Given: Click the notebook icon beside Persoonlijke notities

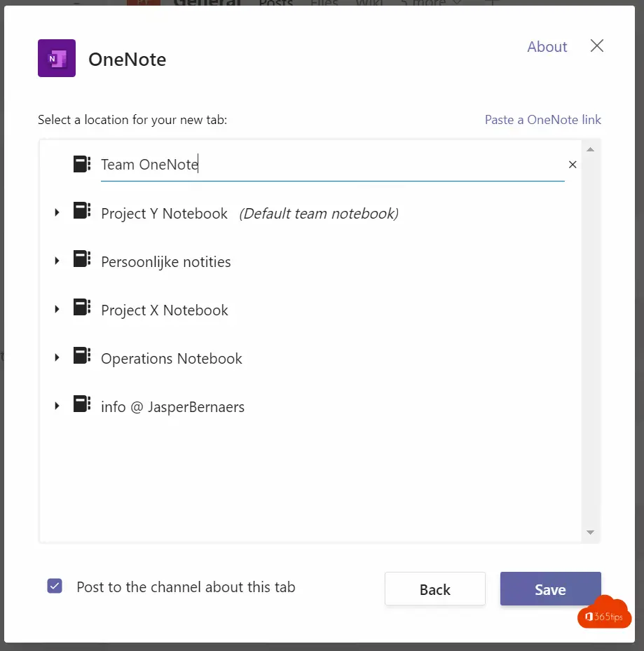Looking at the screenshot, I should [x=82, y=259].
